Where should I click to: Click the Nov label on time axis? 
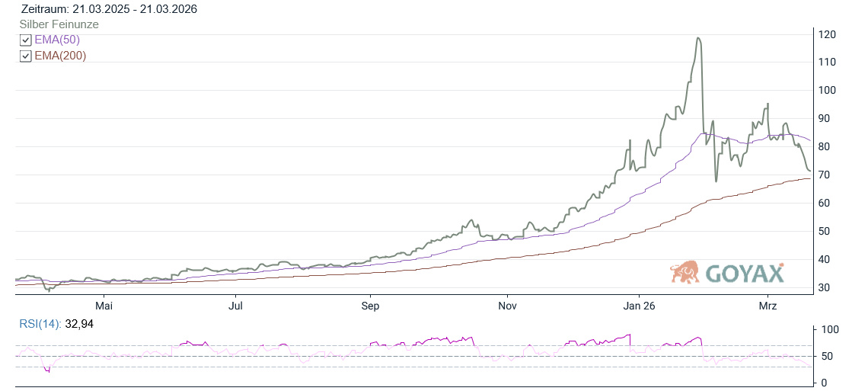coord(507,306)
